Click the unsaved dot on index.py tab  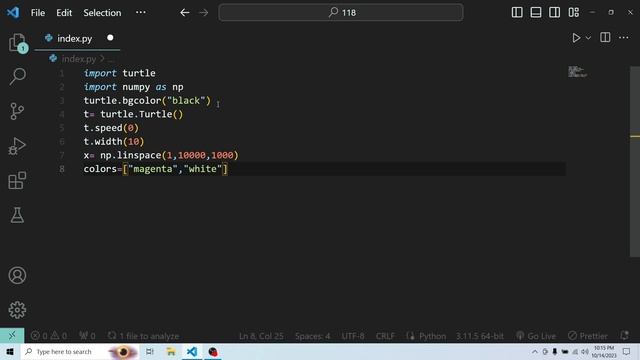(x=110, y=38)
